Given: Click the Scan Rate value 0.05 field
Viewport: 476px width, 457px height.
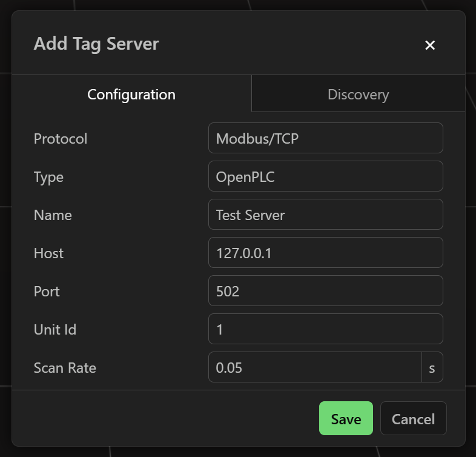Looking at the screenshot, I should click(x=315, y=367).
